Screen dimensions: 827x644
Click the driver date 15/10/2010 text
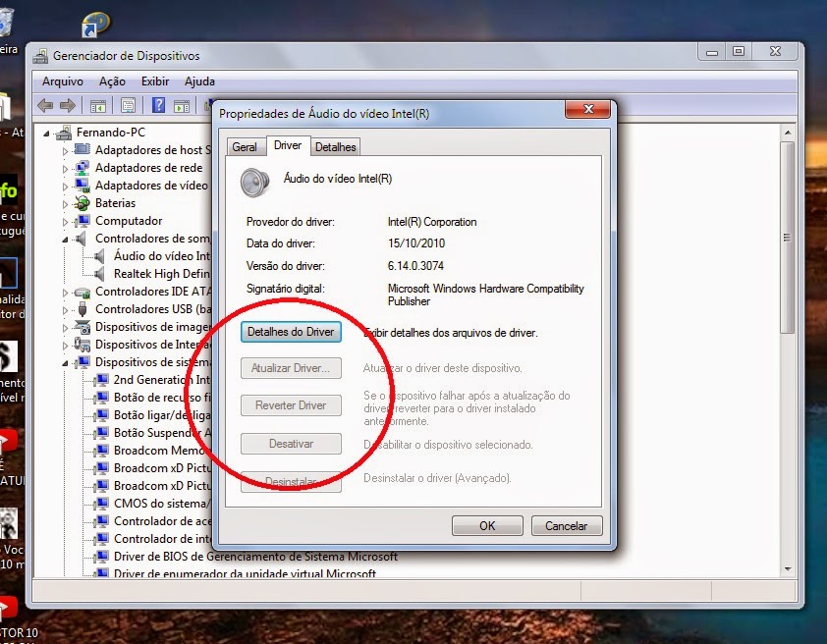click(x=416, y=243)
